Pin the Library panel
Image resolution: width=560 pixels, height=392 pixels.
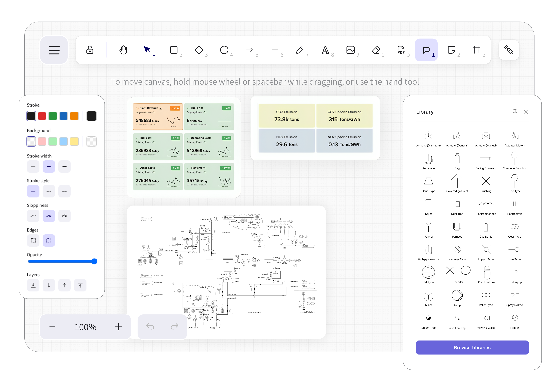[x=515, y=112]
